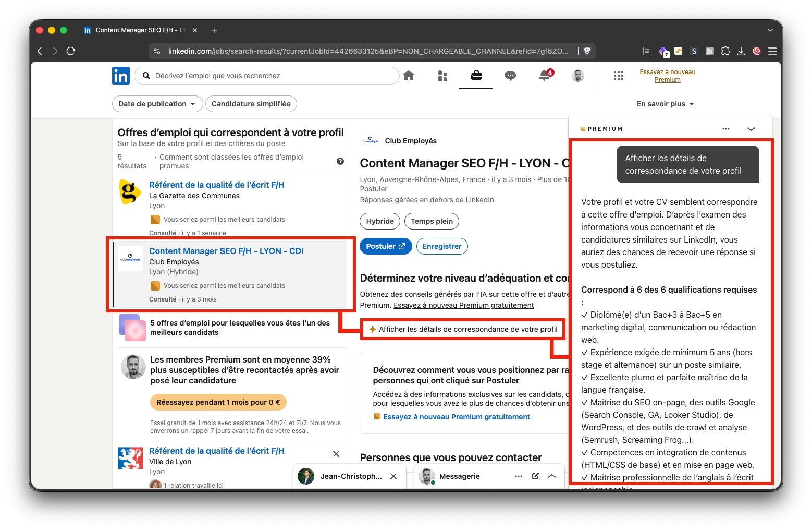Image resolution: width=812 pixels, height=530 pixels.
Task: Open a new browser tab with the plus
Action: [x=214, y=30]
